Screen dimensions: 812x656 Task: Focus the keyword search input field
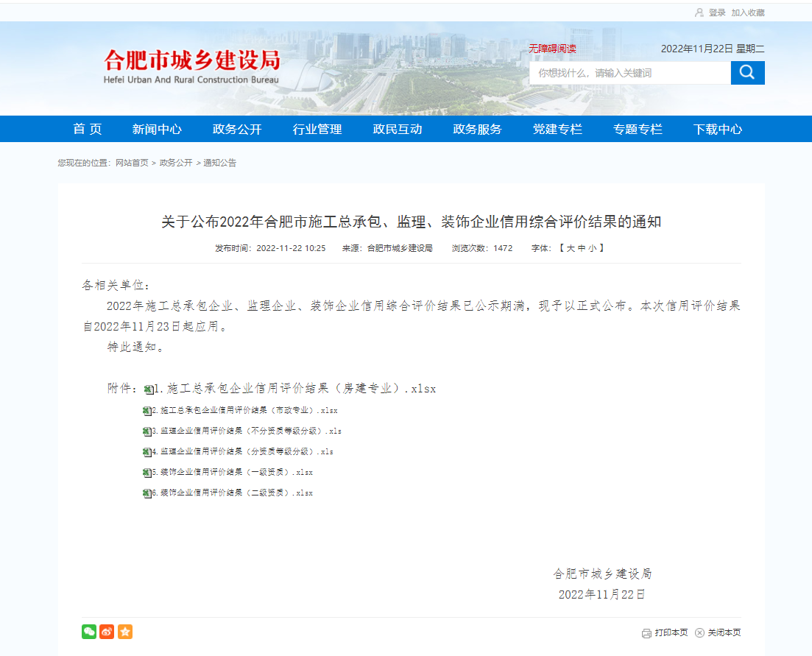point(629,73)
